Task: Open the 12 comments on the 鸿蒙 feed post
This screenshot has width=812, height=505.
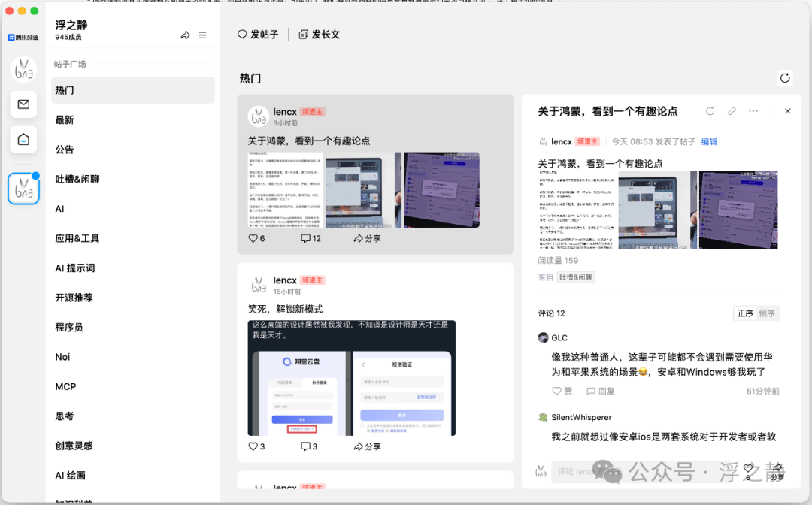Action: pyautogui.click(x=311, y=238)
